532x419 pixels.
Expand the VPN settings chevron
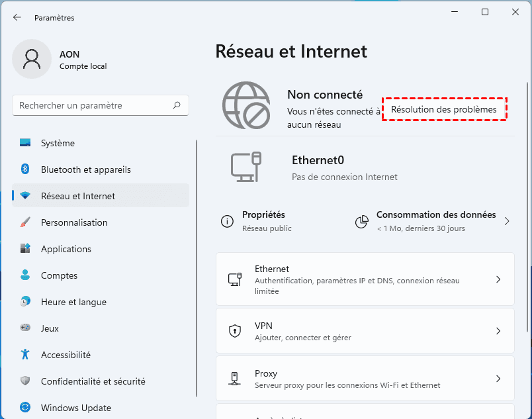(x=498, y=331)
